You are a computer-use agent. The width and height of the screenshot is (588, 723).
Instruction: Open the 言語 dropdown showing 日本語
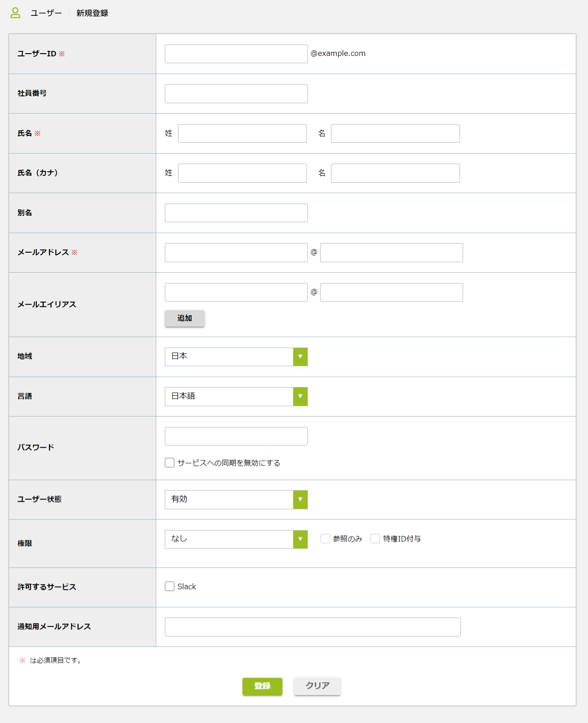(x=236, y=396)
